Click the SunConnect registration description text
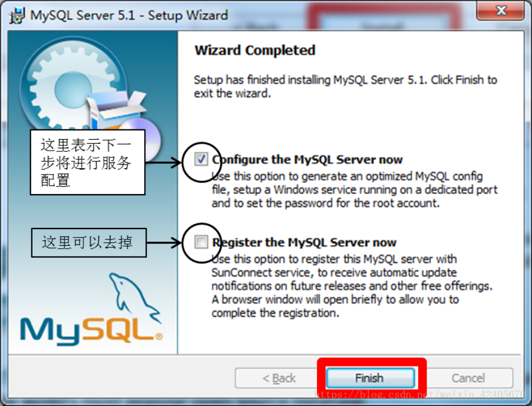This screenshot has height=406, width=532. point(352,286)
